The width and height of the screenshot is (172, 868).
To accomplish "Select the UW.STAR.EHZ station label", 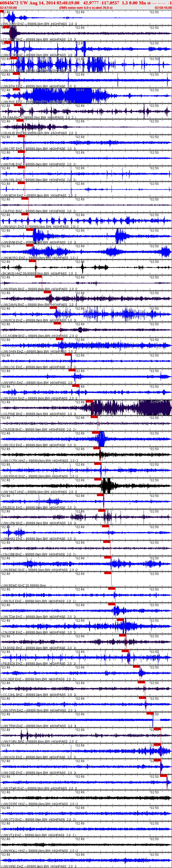I will click(x=39, y=789).
